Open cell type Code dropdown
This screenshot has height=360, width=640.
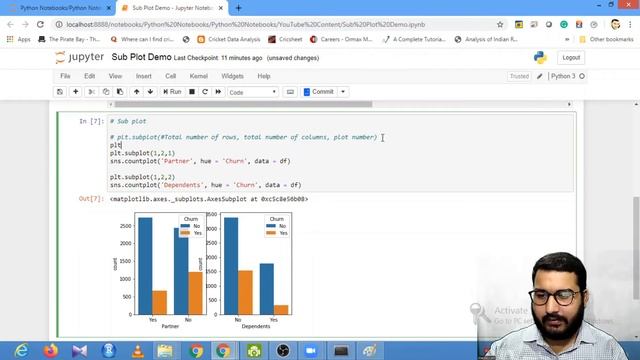[253, 92]
